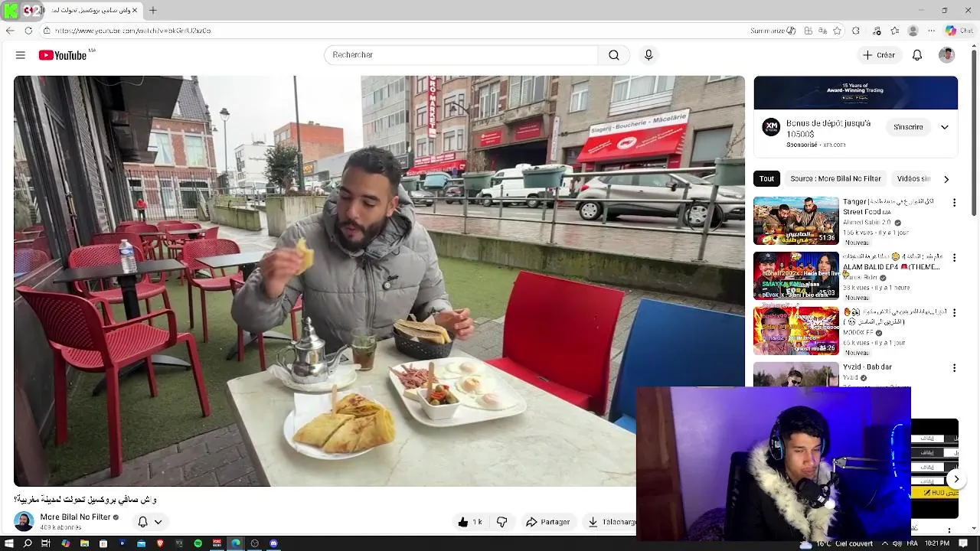
Task: Click the Rechercher search box
Action: click(x=461, y=55)
